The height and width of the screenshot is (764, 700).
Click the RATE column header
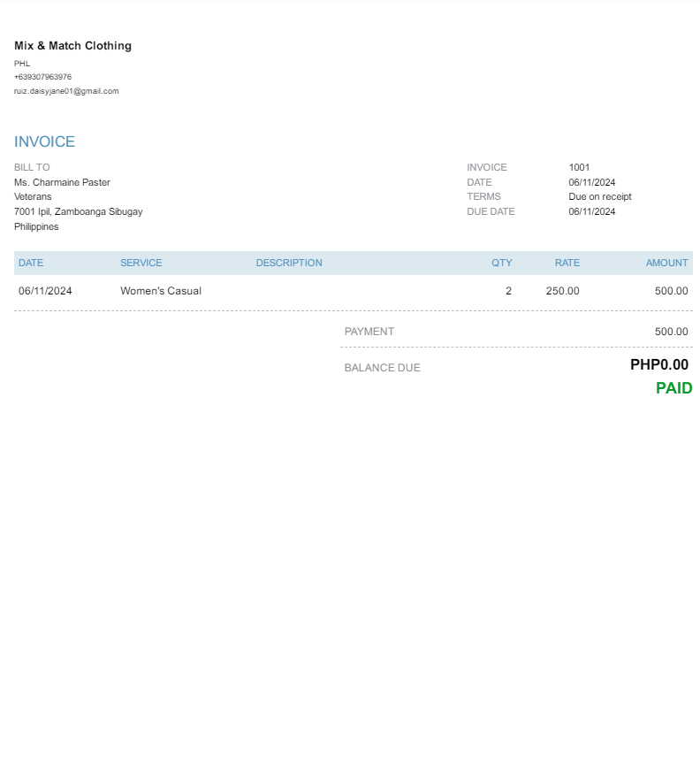coord(567,263)
